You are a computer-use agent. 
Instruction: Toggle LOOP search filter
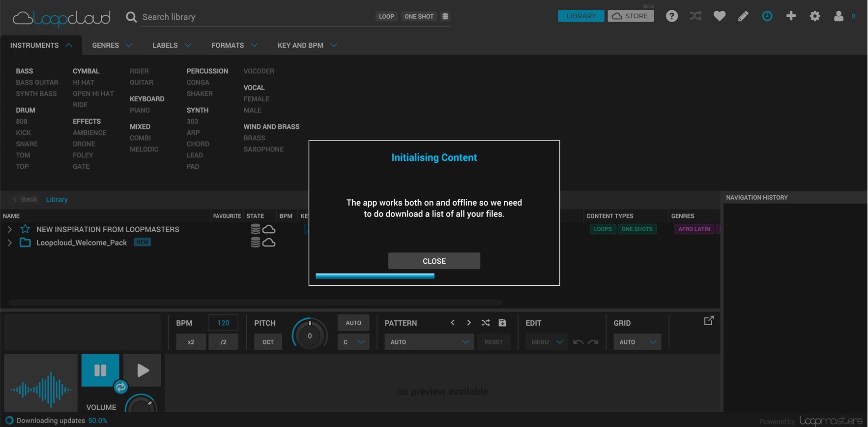coord(386,16)
